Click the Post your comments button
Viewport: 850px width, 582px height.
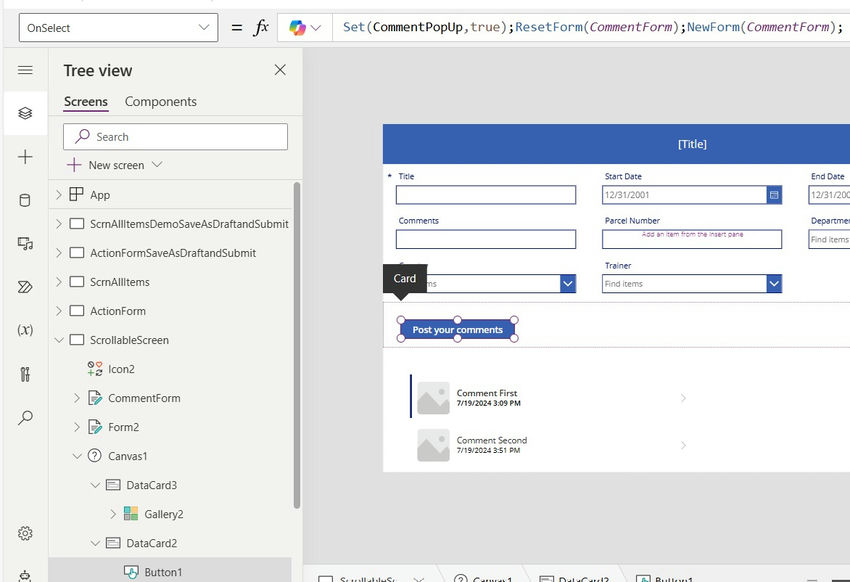[x=458, y=329]
